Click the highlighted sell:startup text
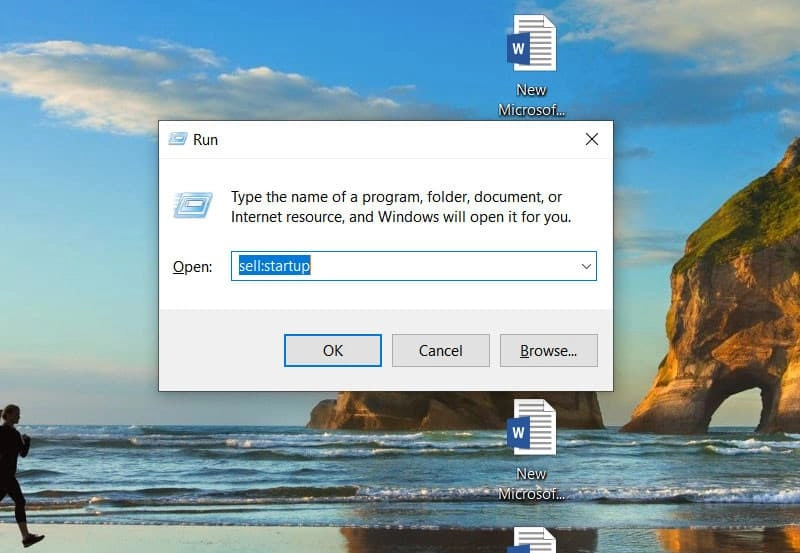 coord(275,266)
